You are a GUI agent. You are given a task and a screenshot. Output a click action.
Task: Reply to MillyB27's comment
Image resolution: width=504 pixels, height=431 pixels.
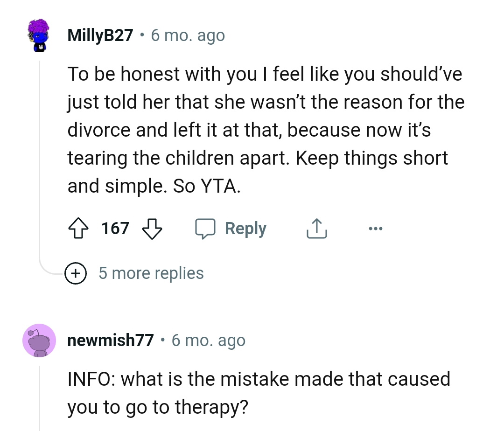tap(245, 228)
